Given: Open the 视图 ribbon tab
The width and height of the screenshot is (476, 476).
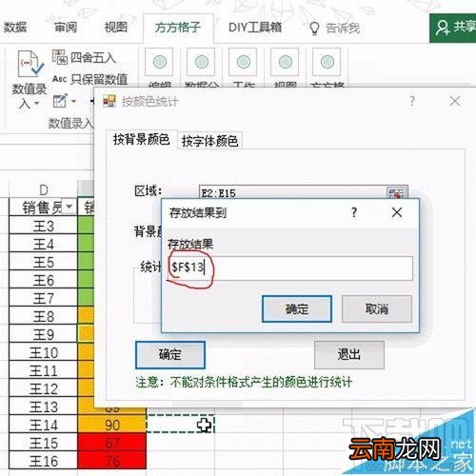Looking at the screenshot, I should click(x=116, y=28).
